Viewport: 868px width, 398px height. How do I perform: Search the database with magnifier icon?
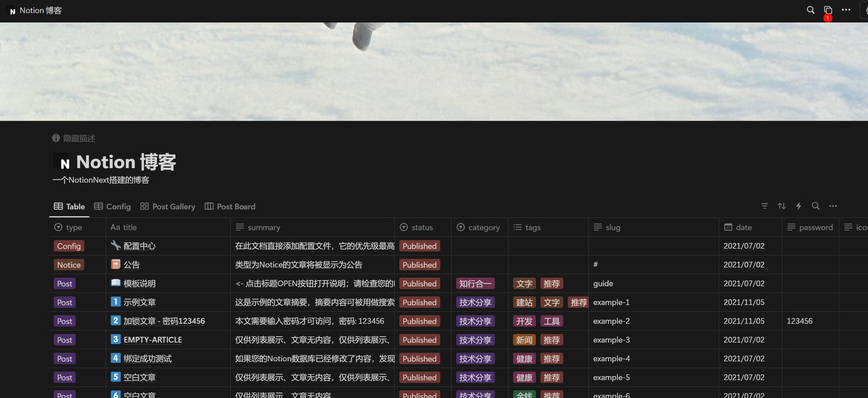click(x=816, y=206)
